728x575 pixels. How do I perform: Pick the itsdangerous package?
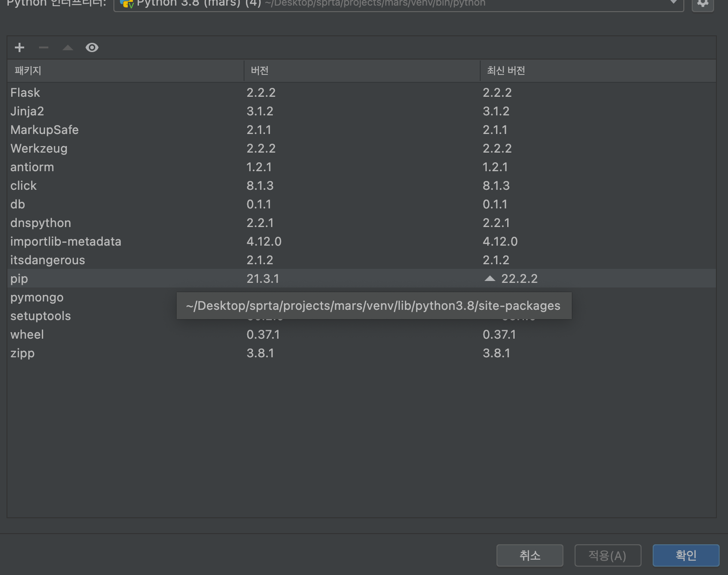(x=47, y=260)
